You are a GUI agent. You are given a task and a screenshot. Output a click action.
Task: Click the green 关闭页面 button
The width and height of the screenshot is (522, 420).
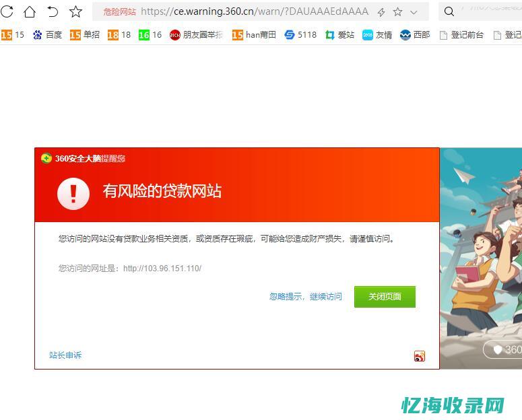coord(385,297)
